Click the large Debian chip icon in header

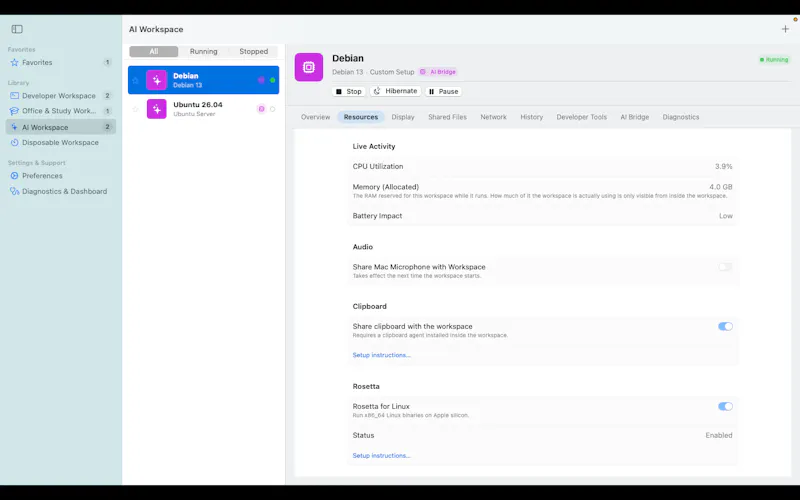point(309,67)
